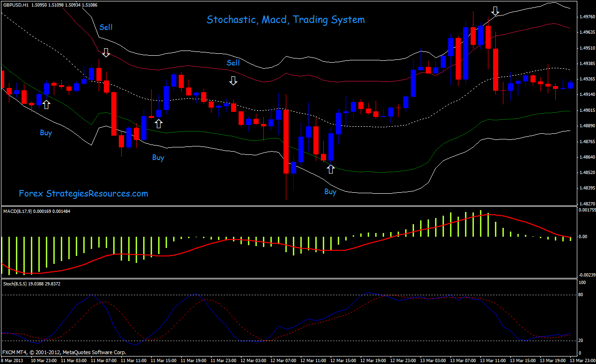Click price level 1.48270 on the price axis
Image resolution: width=596 pixels, height=364 pixels.
tap(587, 204)
